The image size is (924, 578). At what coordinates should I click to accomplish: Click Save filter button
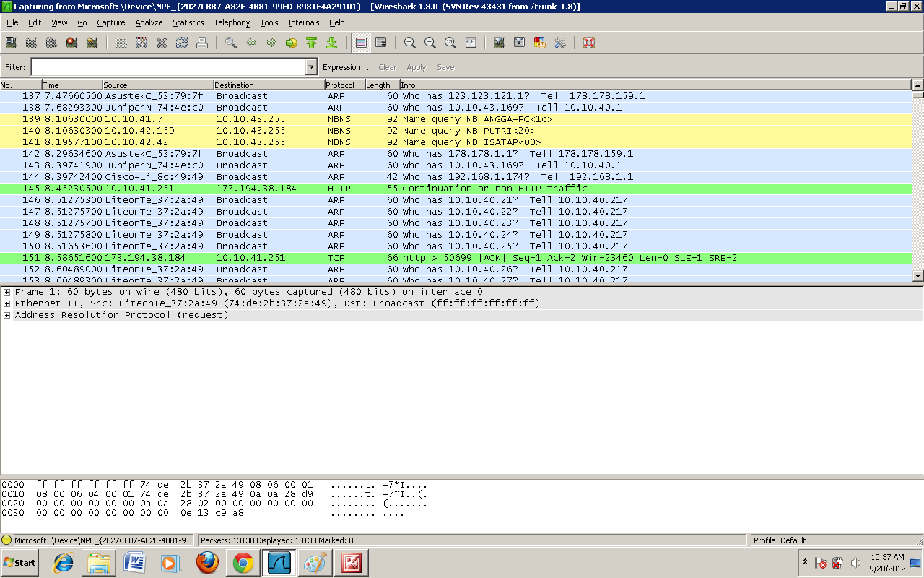point(445,67)
